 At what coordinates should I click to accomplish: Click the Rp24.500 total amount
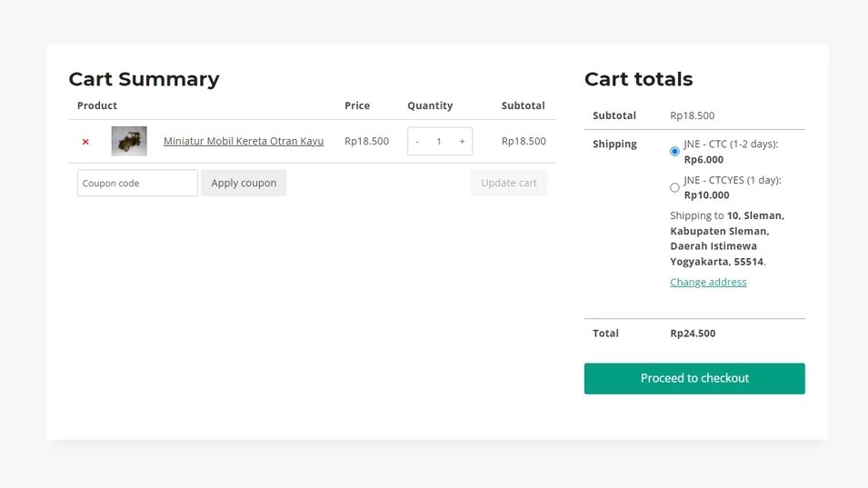pos(693,334)
